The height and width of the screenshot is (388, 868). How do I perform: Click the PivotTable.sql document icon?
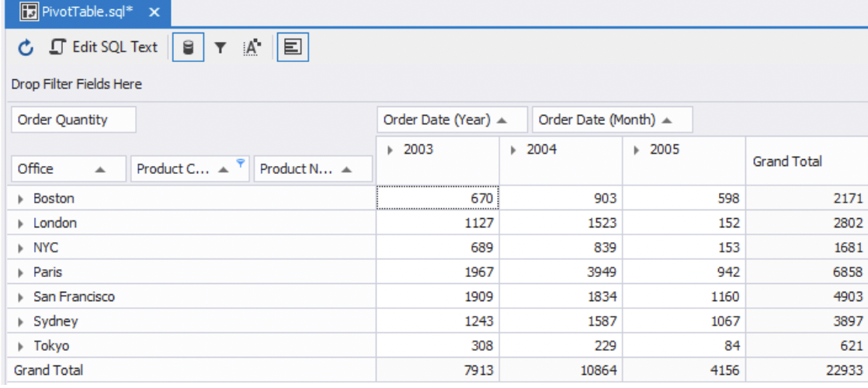click(17, 12)
